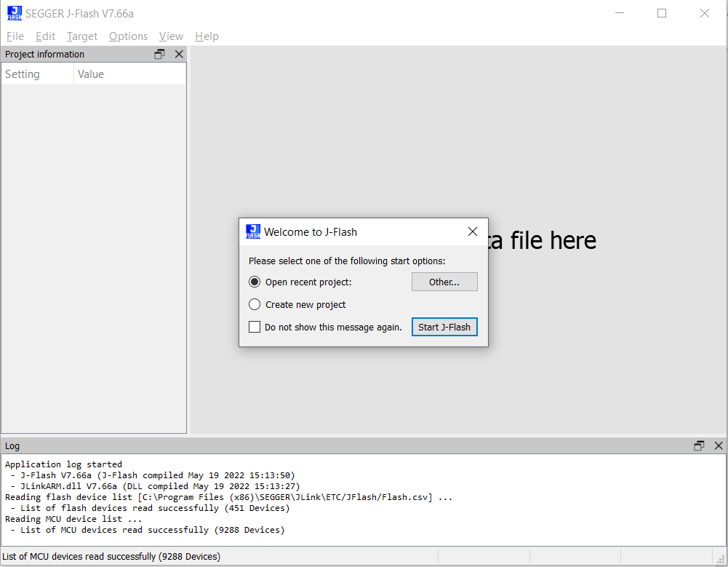This screenshot has width=728, height=567.
Task: Click the Setting column header
Action: click(x=37, y=74)
